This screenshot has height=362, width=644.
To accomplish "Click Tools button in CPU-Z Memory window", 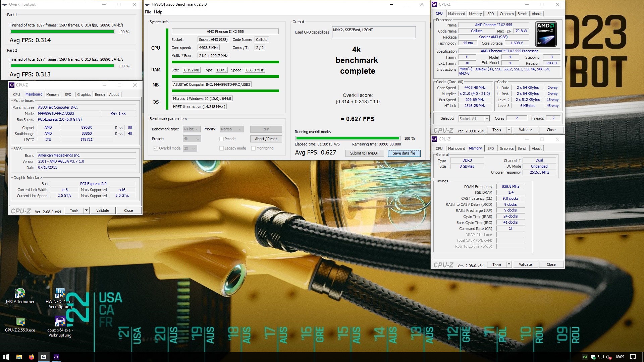I will click(x=497, y=264).
